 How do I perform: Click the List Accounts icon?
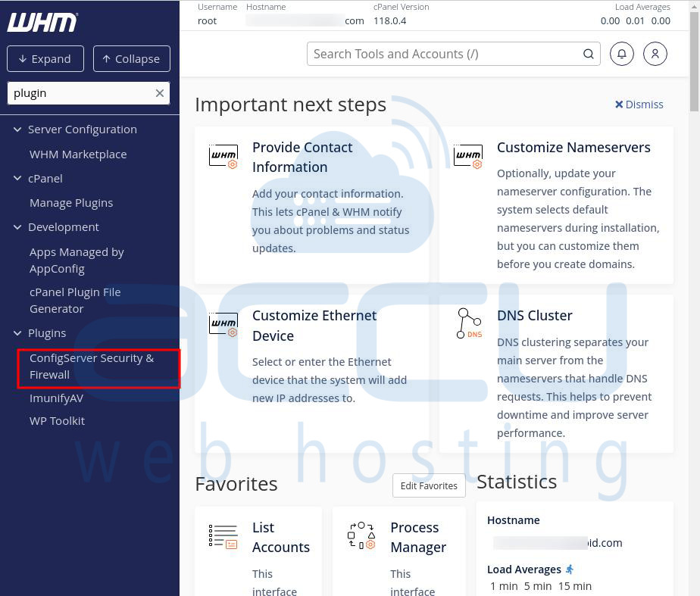click(223, 535)
